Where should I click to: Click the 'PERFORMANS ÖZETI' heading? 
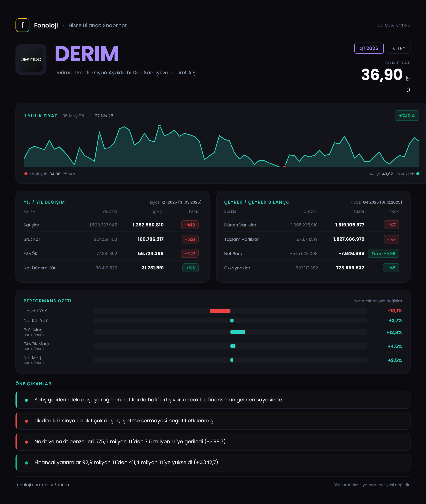(48, 301)
